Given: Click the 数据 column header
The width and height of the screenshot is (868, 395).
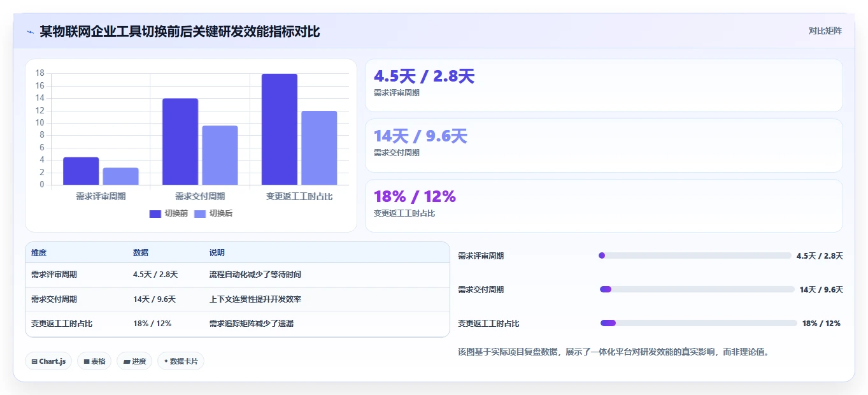Looking at the screenshot, I should [141, 253].
